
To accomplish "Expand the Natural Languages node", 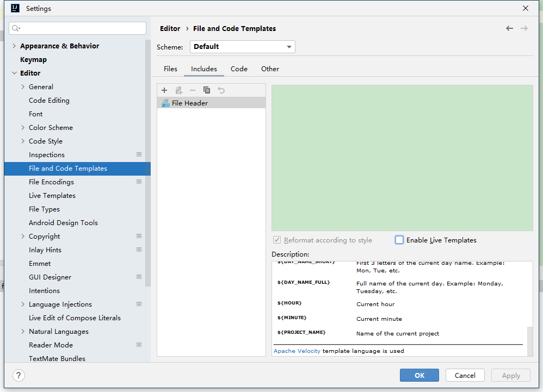I will tap(23, 331).
